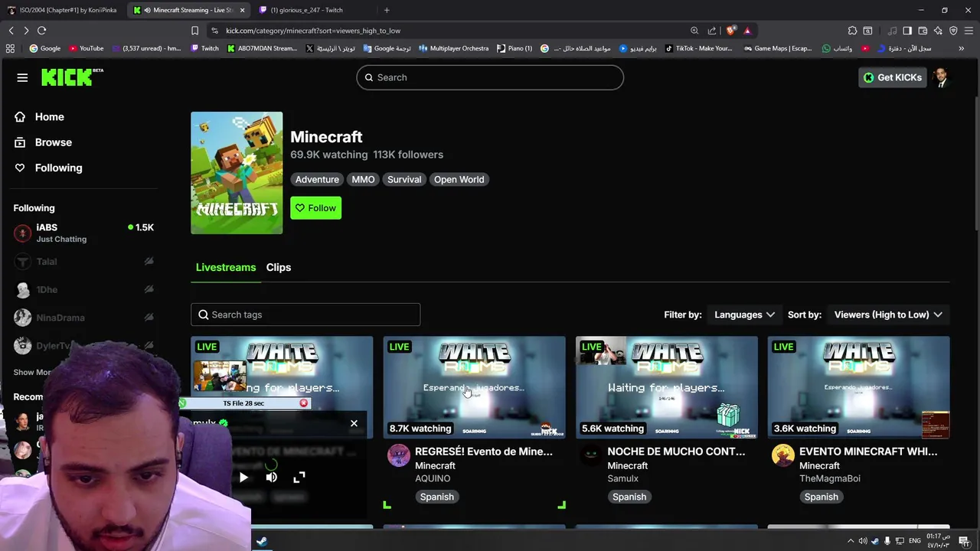Image resolution: width=980 pixels, height=551 pixels.
Task: Select the MMO tag
Action: click(x=363, y=179)
